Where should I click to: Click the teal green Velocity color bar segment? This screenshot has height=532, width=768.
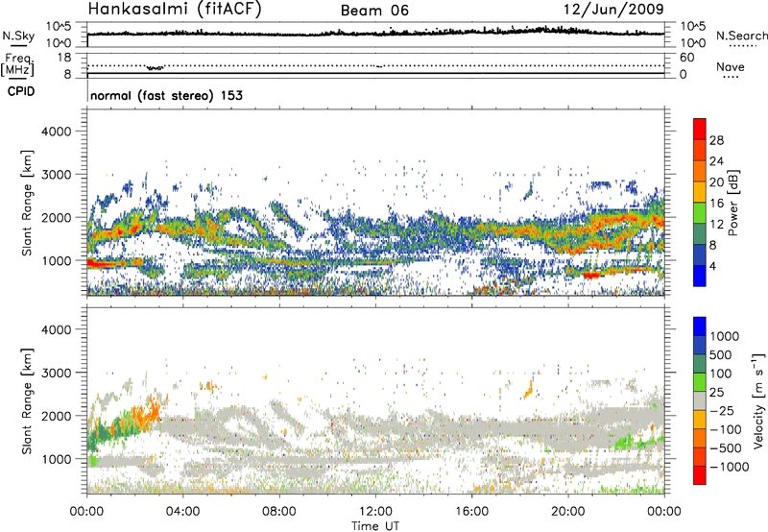(700, 364)
